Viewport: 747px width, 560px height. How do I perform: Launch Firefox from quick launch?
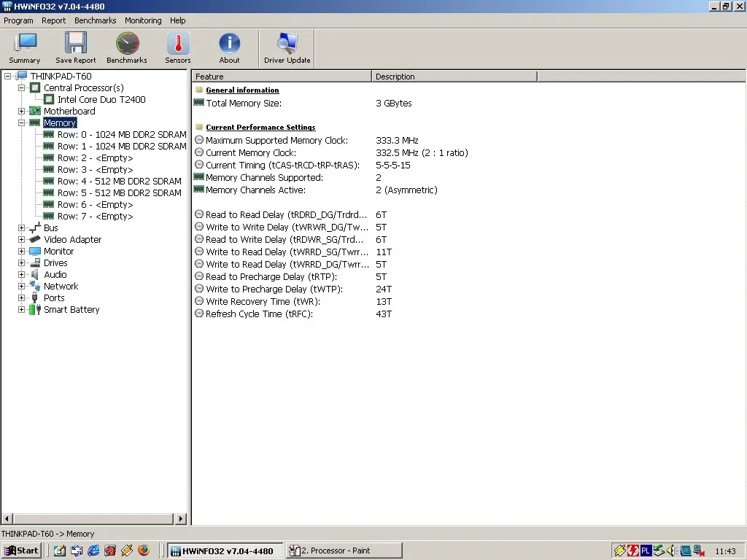point(144,551)
